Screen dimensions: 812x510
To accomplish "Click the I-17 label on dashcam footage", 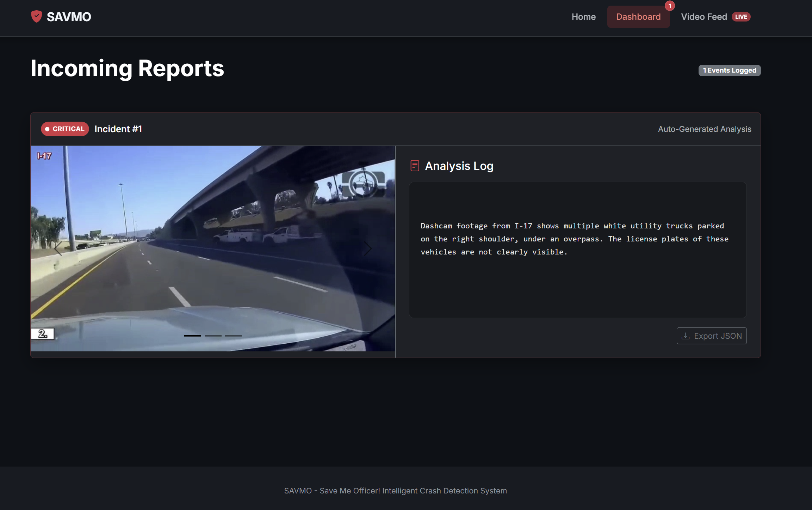I will coord(44,156).
